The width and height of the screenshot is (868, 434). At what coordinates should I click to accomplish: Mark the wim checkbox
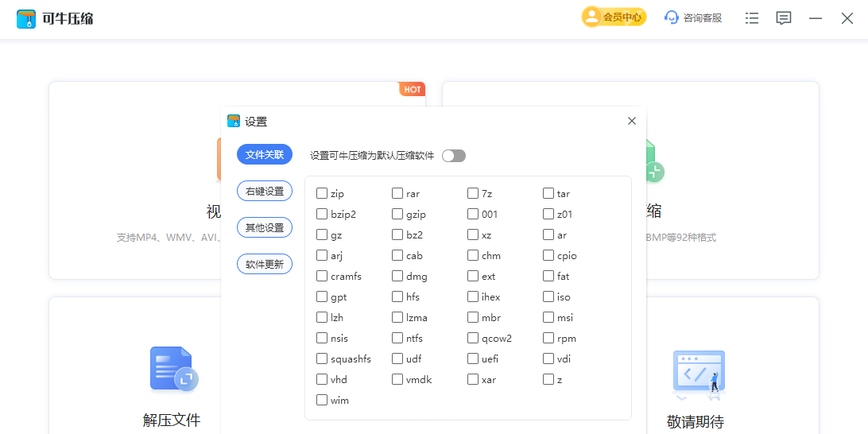pos(322,400)
